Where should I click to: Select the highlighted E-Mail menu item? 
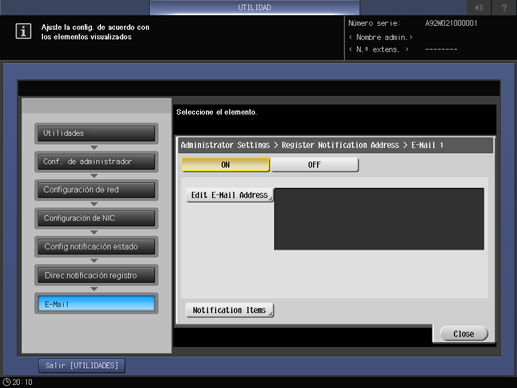pos(96,304)
